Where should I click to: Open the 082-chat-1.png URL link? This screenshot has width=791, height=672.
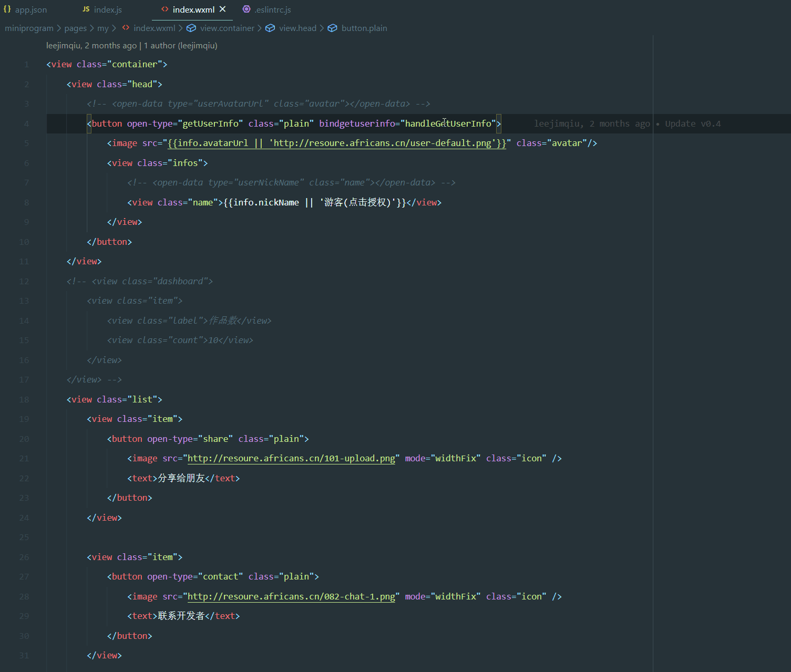(291, 596)
